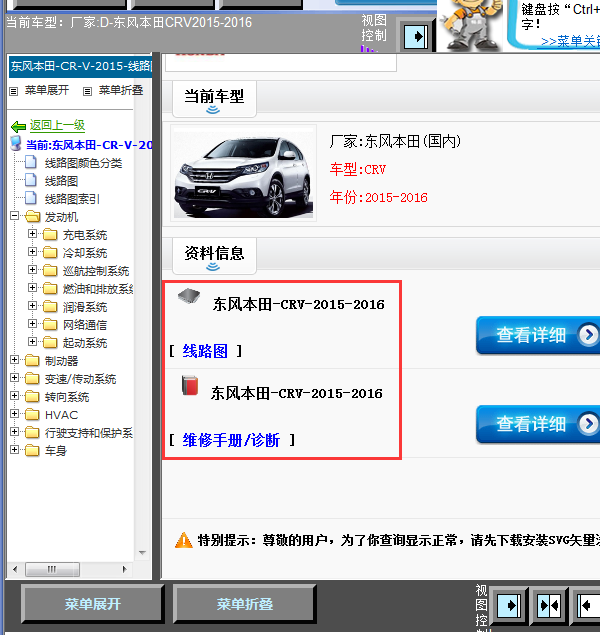Click the red book icon for 维修手册
The width and height of the screenshot is (600, 635).
click(x=190, y=386)
